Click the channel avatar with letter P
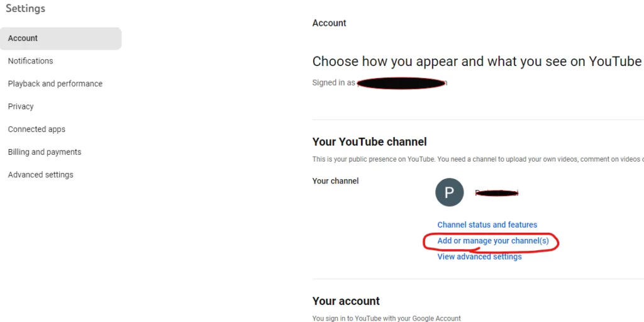This screenshot has height=322, width=644. click(449, 192)
